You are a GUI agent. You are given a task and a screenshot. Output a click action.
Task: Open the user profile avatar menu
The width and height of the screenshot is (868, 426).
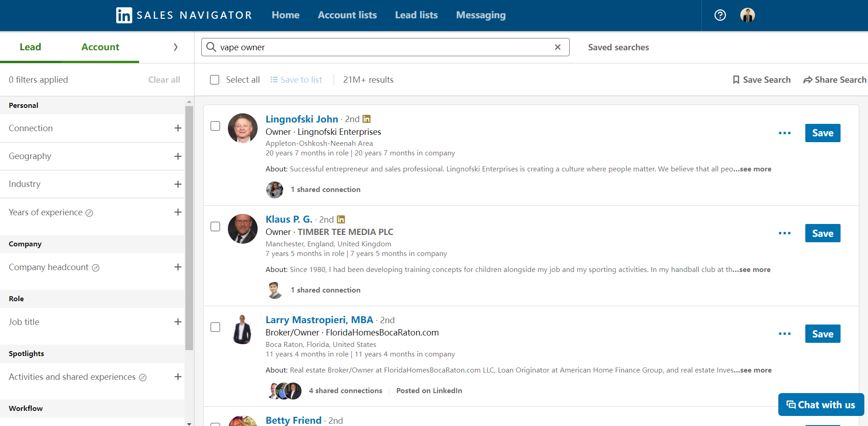tap(747, 15)
